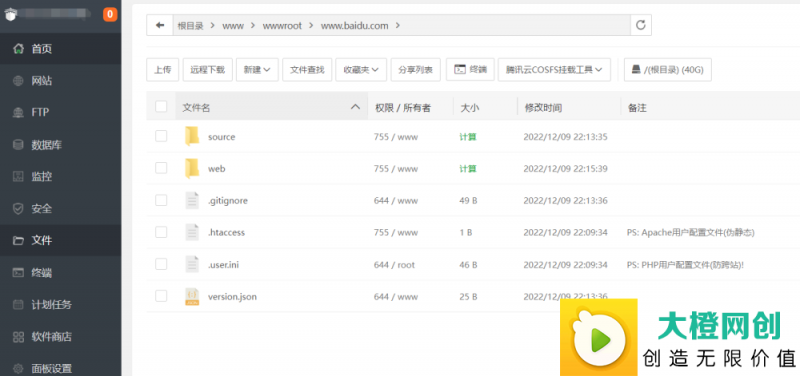Check the .htaccess row checkbox
Viewport: 800px width, 376px height.
coord(161,233)
